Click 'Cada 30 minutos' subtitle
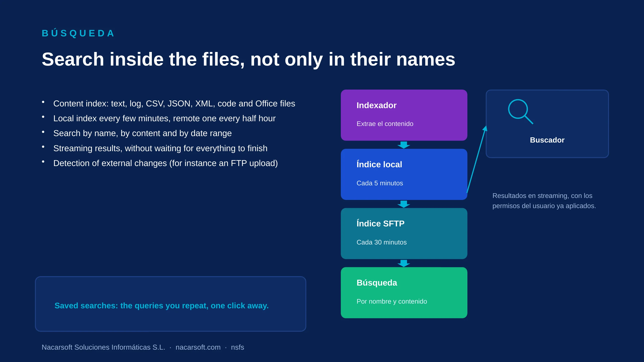The width and height of the screenshot is (644, 362). click(x=381, y=242)
